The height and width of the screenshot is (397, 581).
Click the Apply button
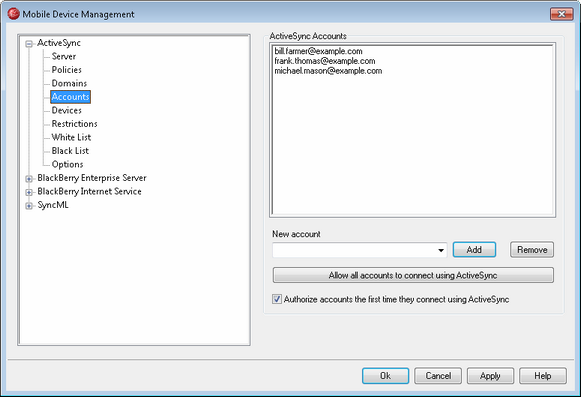[490, 376]
